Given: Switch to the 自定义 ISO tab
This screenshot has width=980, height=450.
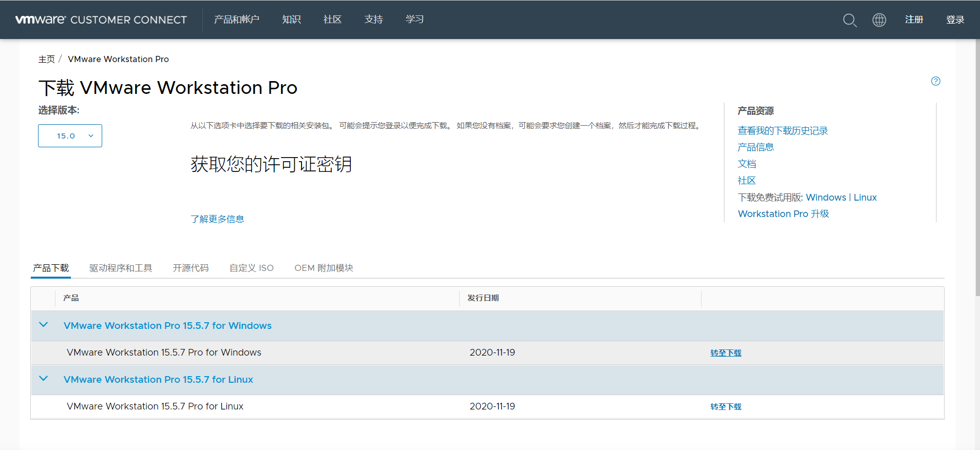Looking at the screenshot, I should (252, 268).
